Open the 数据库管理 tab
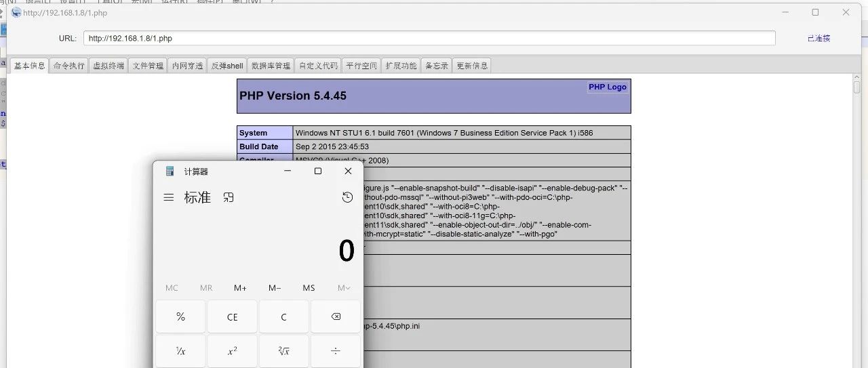The height and width of the screenshot is (368, 868). point(271,66)
